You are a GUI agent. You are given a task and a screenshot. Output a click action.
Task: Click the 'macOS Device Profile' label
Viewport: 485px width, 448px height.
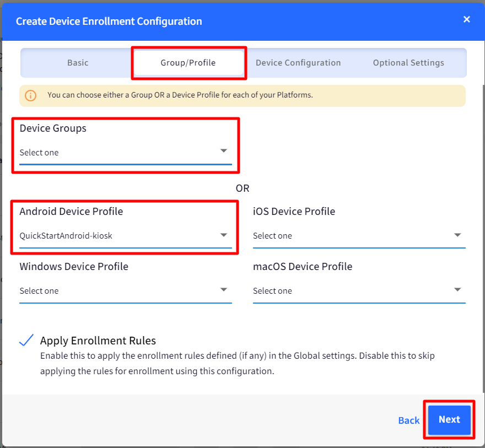coord(303,266)
